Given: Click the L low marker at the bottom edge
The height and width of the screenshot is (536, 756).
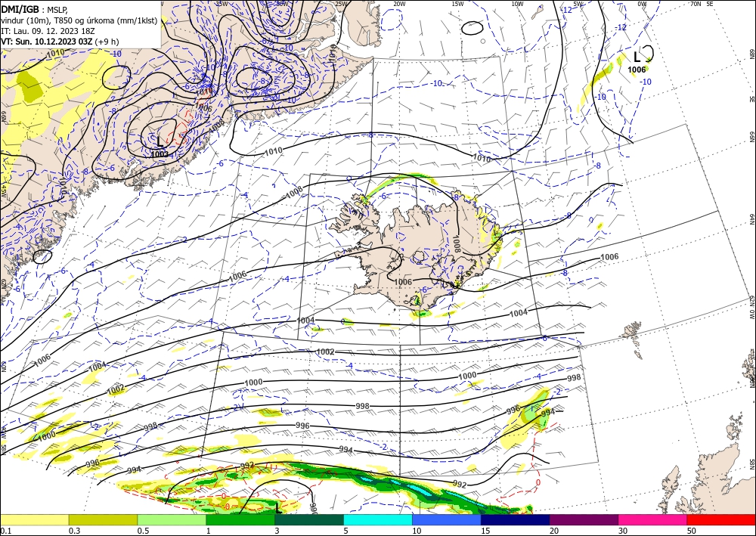Looking at the screenshot, I should click(277, 508).
